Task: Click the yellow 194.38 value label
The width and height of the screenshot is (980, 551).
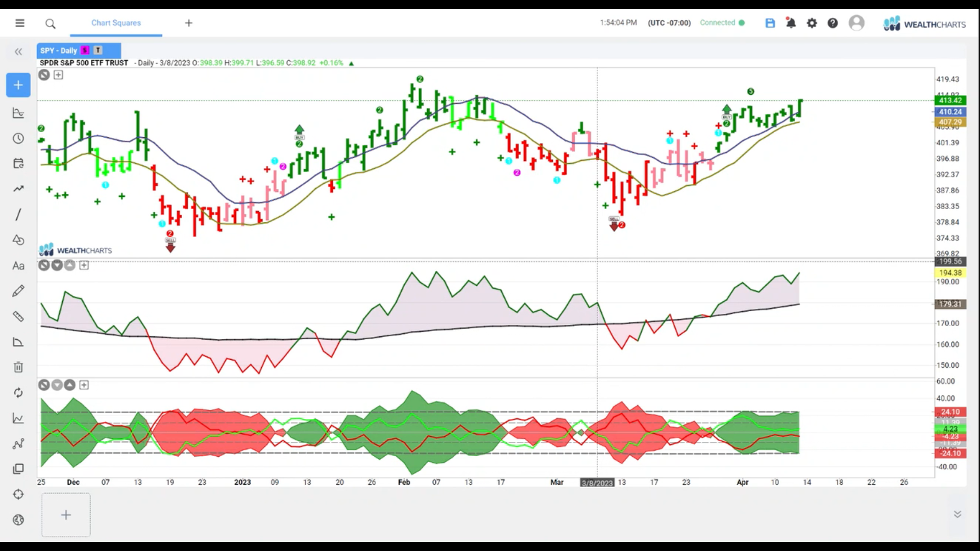Action: tap(950, 273)
